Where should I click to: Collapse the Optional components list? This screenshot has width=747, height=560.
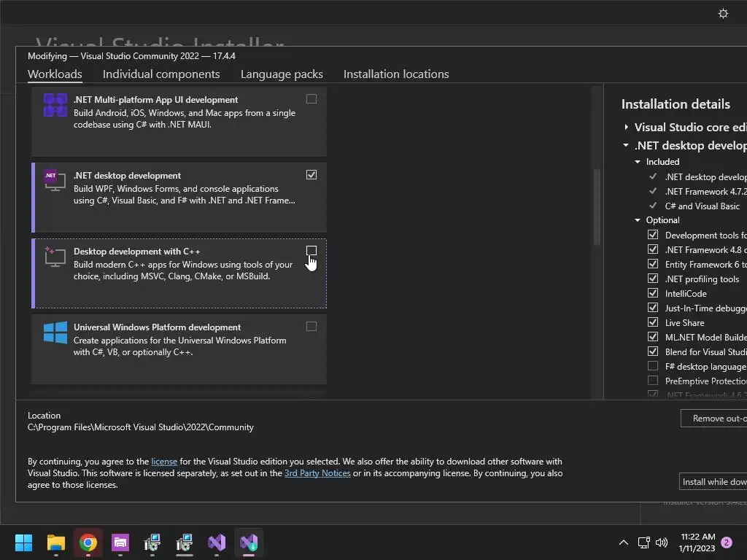(x=638, y=220)
